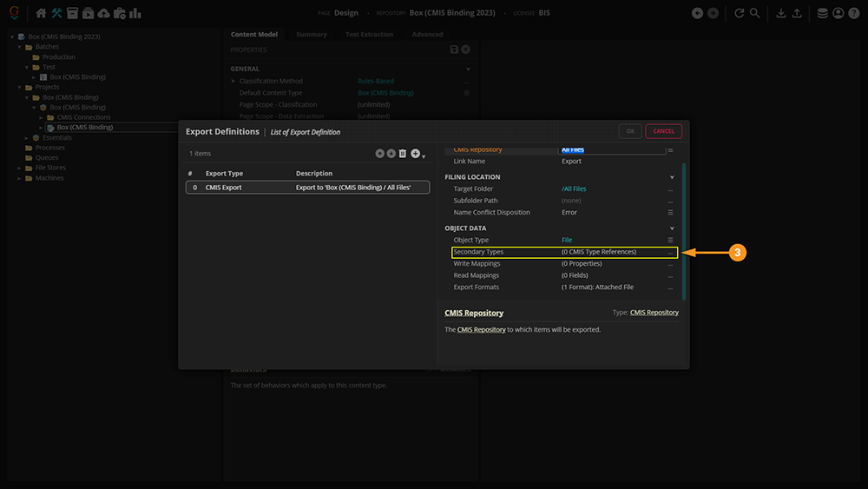
Task: Open the database repository icon in top bar
Action: [822, 13]
